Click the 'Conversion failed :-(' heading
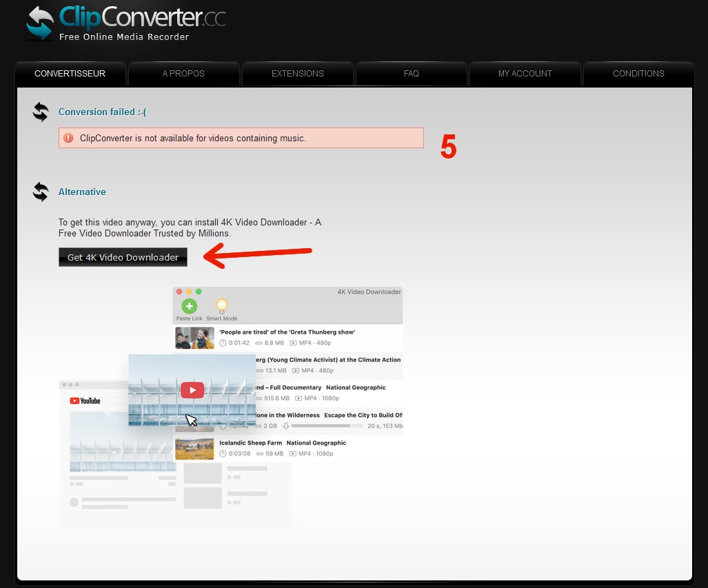 (x=103, y=112)
